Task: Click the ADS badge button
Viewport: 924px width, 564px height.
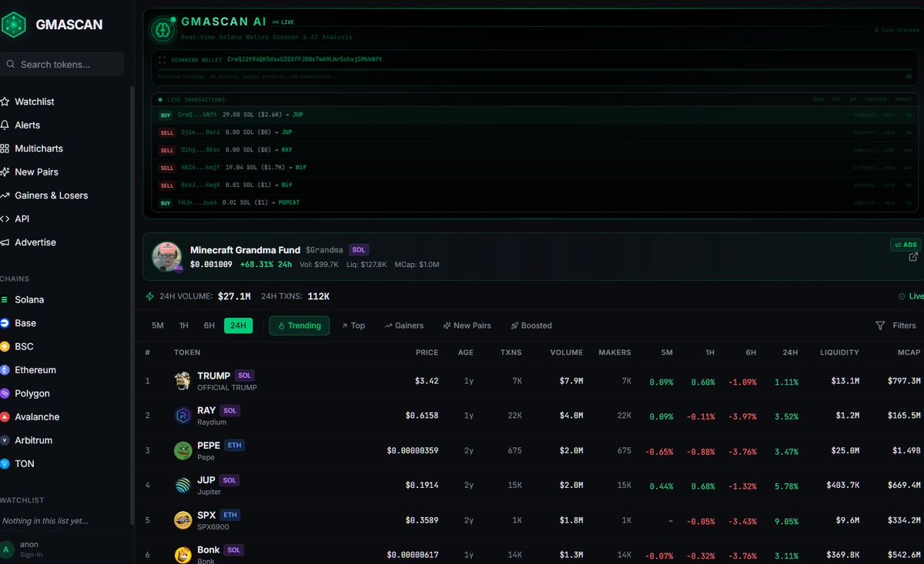Action: [x=905, y=245]
